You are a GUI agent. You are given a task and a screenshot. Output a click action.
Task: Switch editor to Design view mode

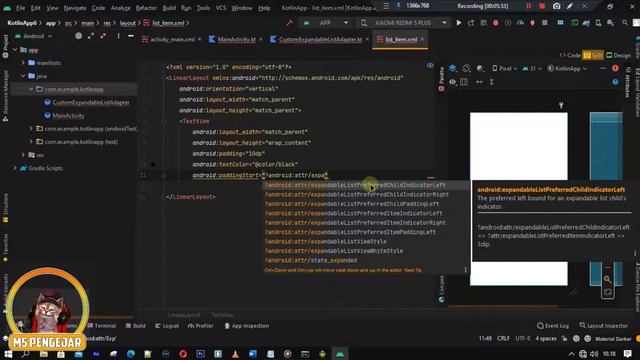618,55
